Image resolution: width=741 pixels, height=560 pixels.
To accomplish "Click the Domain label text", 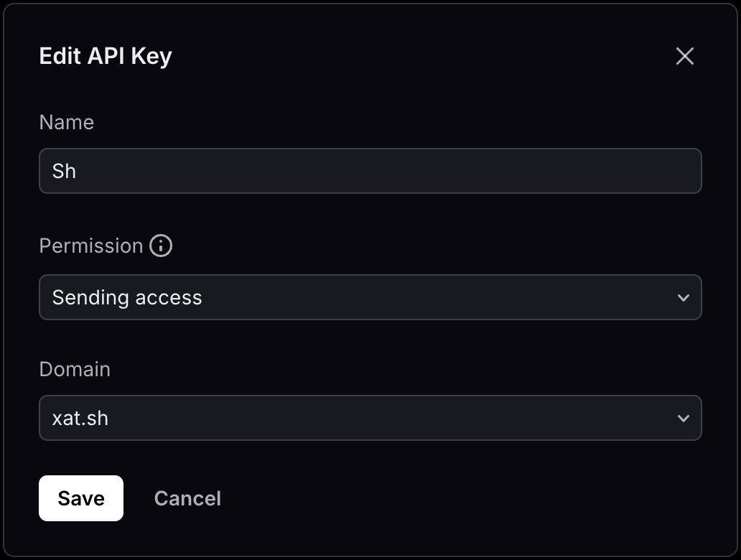I will pos(75,369).
